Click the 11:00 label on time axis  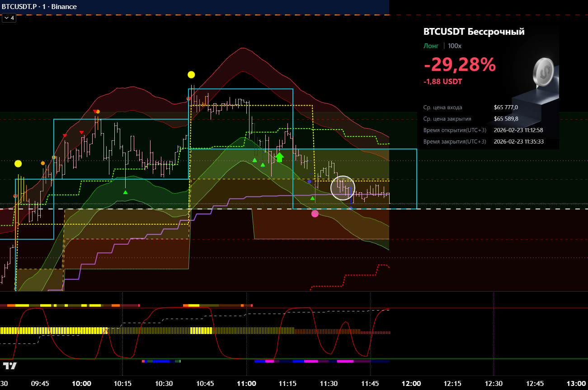pyautogui.click(x=246, y=383)
